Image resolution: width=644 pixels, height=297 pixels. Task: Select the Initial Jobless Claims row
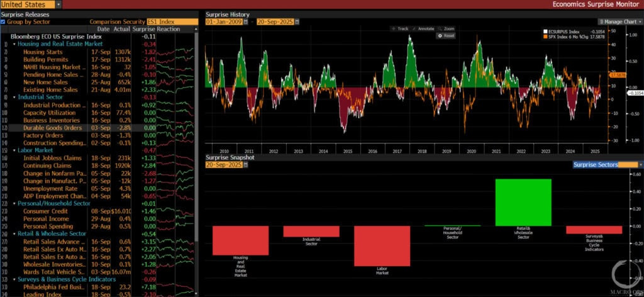point(99,158)
